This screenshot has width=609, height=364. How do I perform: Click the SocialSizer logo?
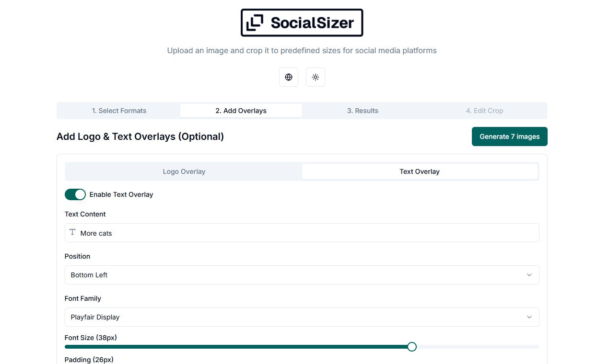pyautogui.click(x=302, y=23)
